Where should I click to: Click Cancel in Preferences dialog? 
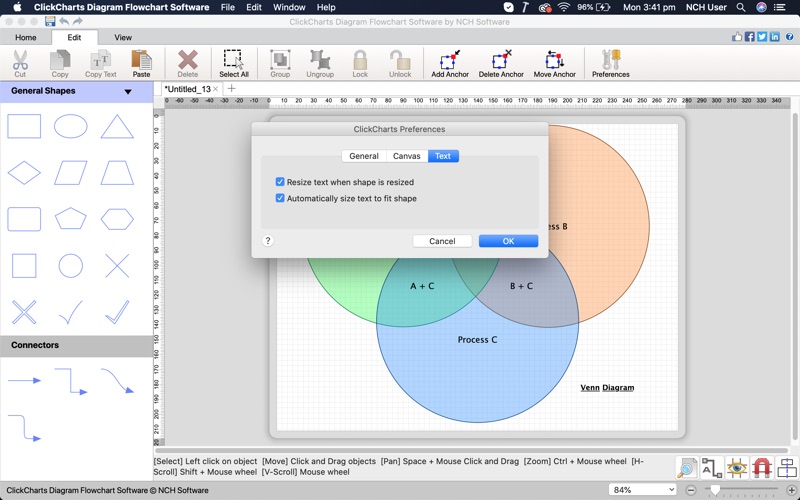[x=442, y=241]
